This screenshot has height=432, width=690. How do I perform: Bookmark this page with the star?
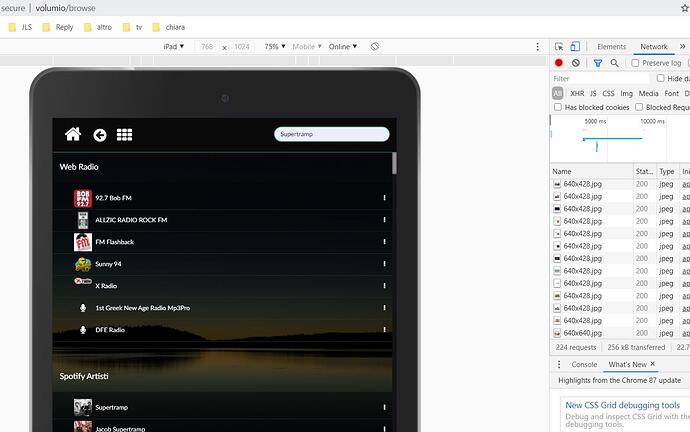coord(685,7)
